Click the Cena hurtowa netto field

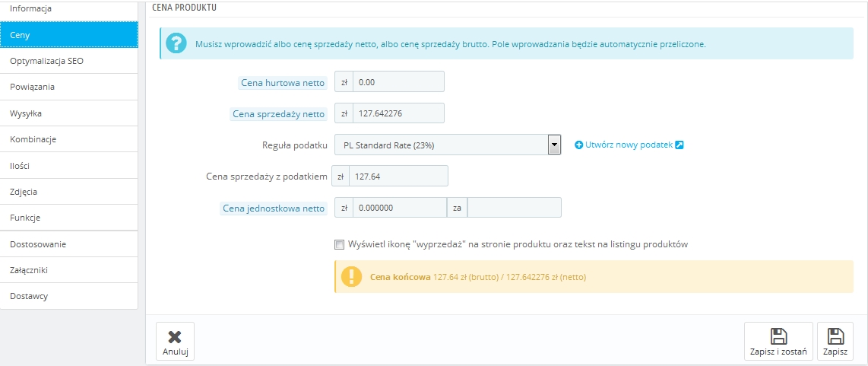(x=398, y=81)
